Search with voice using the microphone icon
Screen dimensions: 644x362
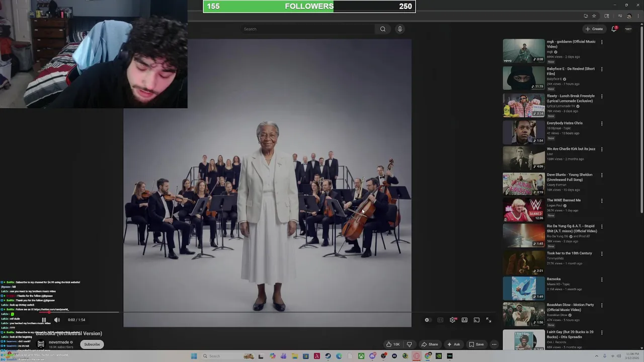pyautogui.click(x=400, y=29)
